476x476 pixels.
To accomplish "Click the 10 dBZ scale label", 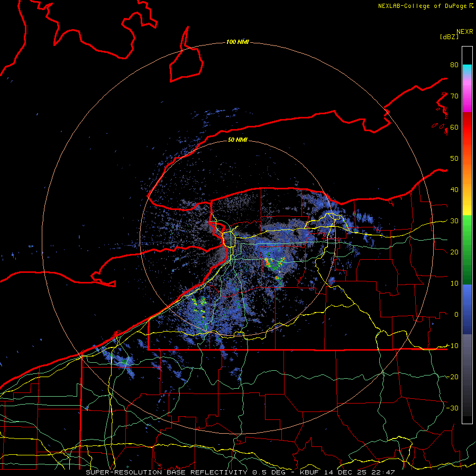I will [454, 283].
